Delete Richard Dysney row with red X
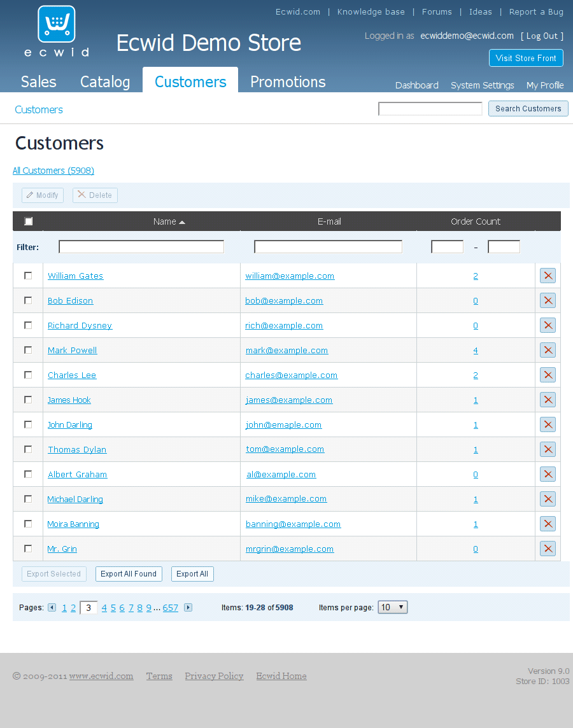The width and height of the screenshot is (573, 728). (548, 325)
